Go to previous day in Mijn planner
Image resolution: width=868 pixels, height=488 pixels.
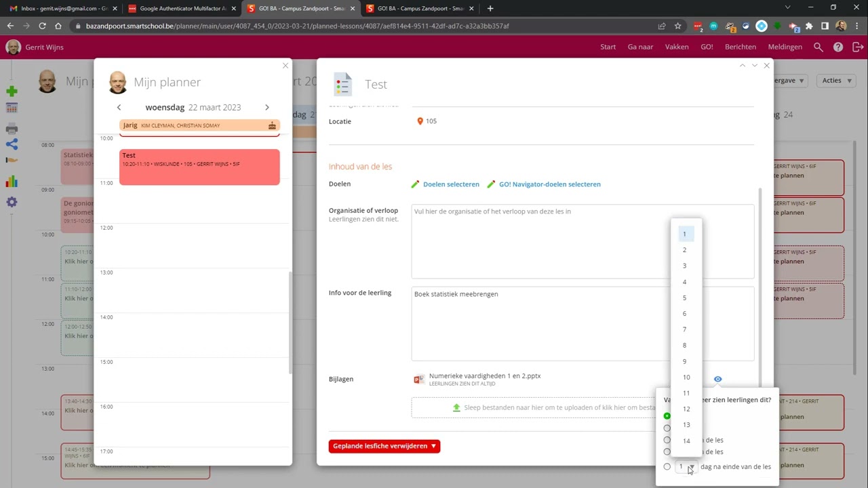click(x=119, y=107)
